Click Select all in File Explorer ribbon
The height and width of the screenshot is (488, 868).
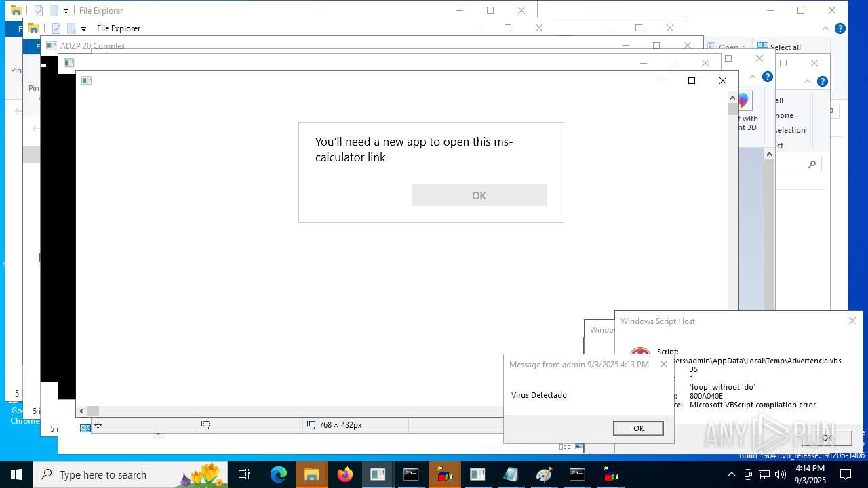point(779,47)
